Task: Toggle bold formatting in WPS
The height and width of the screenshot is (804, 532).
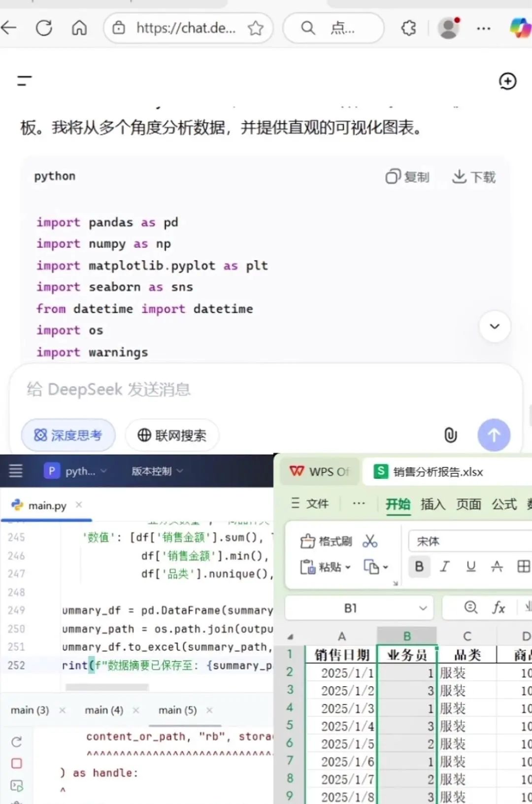Action: tap(419, 567)
